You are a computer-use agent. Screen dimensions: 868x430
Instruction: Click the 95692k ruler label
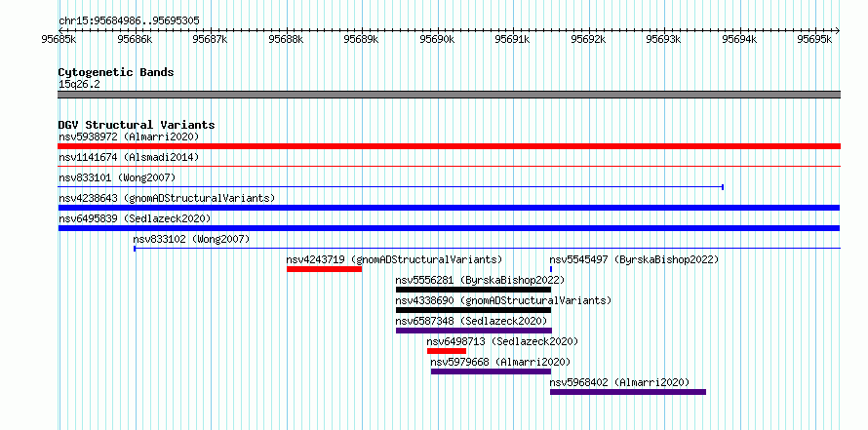588,39
